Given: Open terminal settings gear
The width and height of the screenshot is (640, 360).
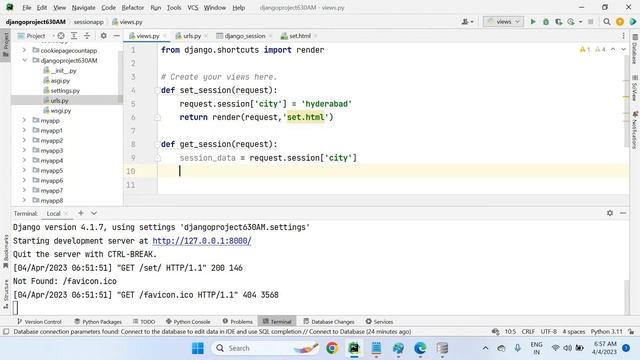Looking at the screenshot, I should click(x=610, y=213).
